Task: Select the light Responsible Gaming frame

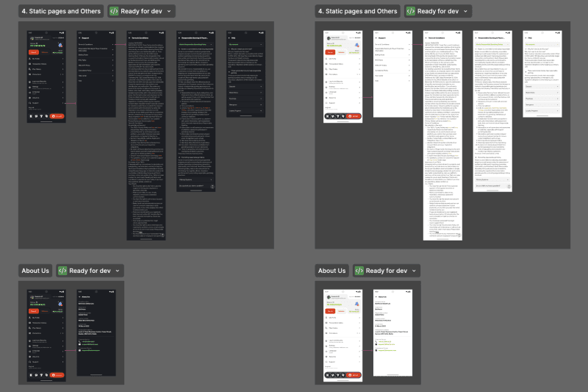Action: coord(492,111)
